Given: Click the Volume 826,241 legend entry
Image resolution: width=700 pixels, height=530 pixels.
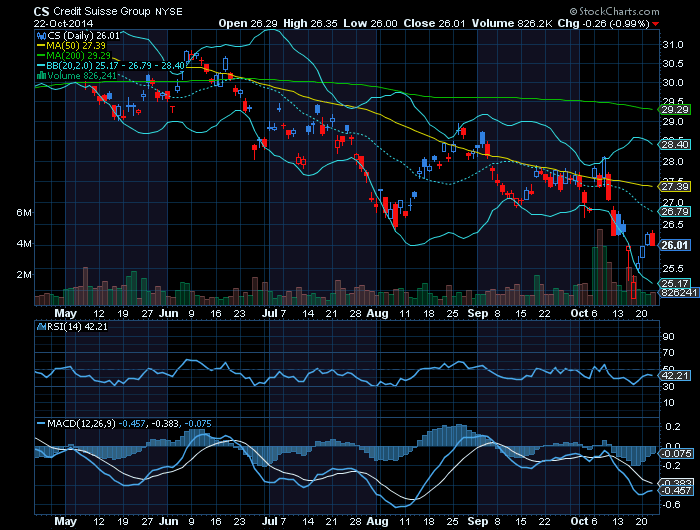Looking at the screenshot, I should pos(82,75).
